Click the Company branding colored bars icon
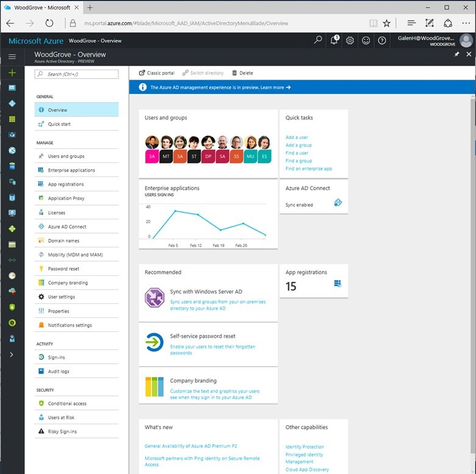 154,387
